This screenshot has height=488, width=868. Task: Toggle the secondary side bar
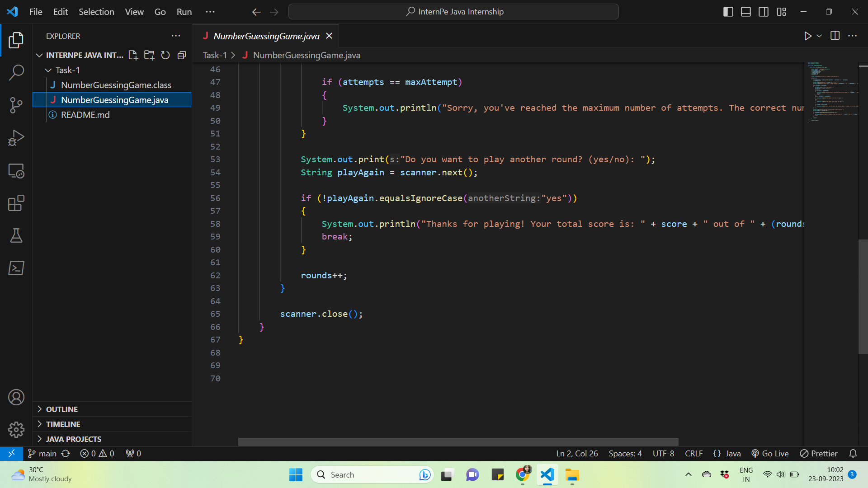pyautogui.click(x=764, y=12)
